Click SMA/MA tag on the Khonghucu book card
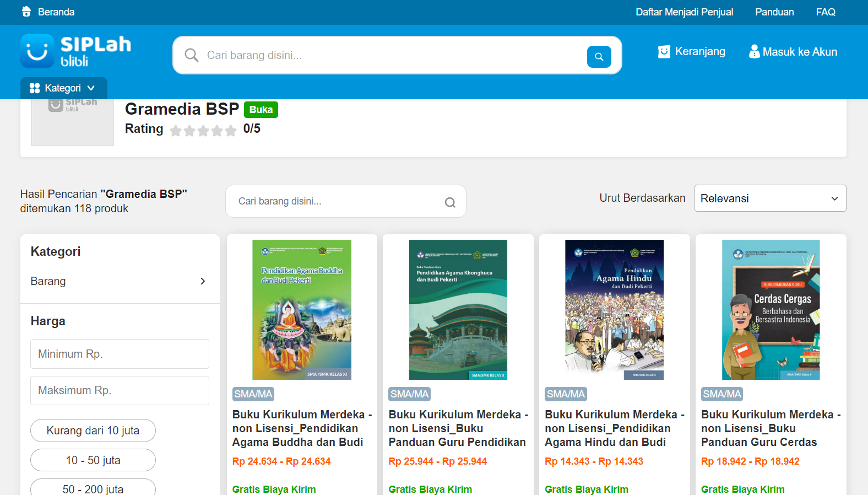This screenshot has width=868, height=495. [x=410, y=394]
